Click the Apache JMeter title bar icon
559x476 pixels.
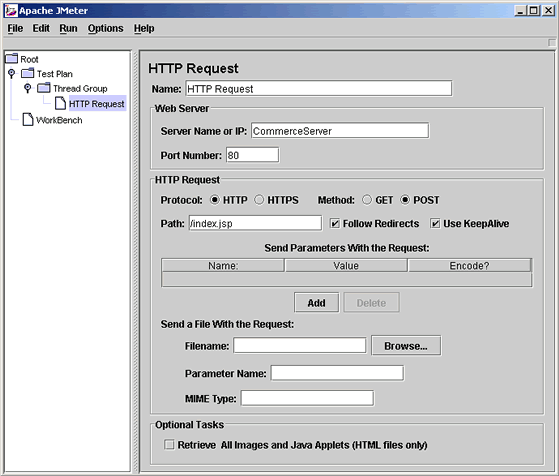coord(11,11)
